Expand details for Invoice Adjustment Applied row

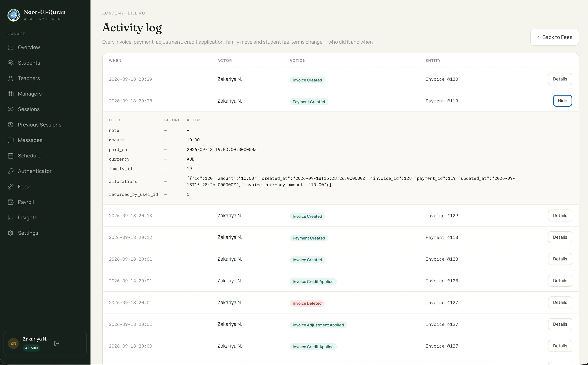560,324
